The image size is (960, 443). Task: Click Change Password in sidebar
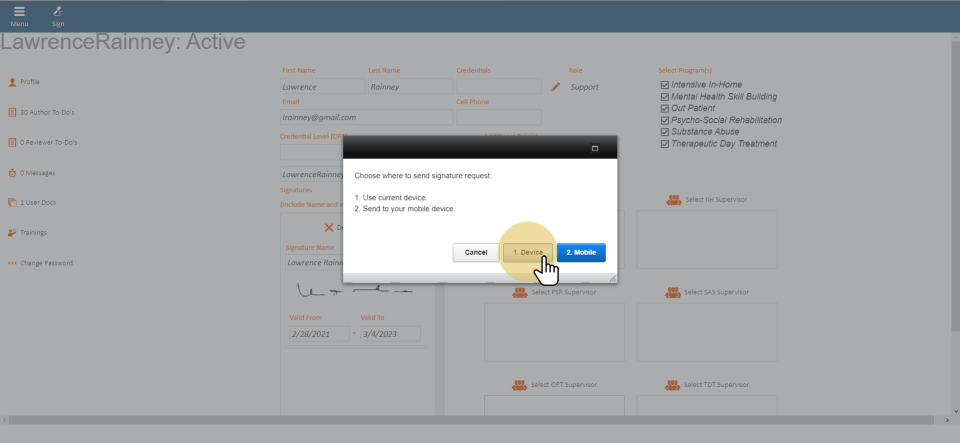pos(46,263)
